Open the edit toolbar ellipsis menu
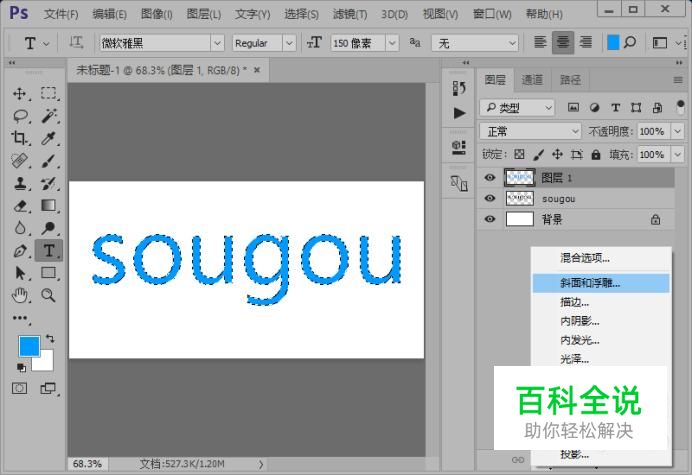The image size is (692, 475). pos(20,318)
